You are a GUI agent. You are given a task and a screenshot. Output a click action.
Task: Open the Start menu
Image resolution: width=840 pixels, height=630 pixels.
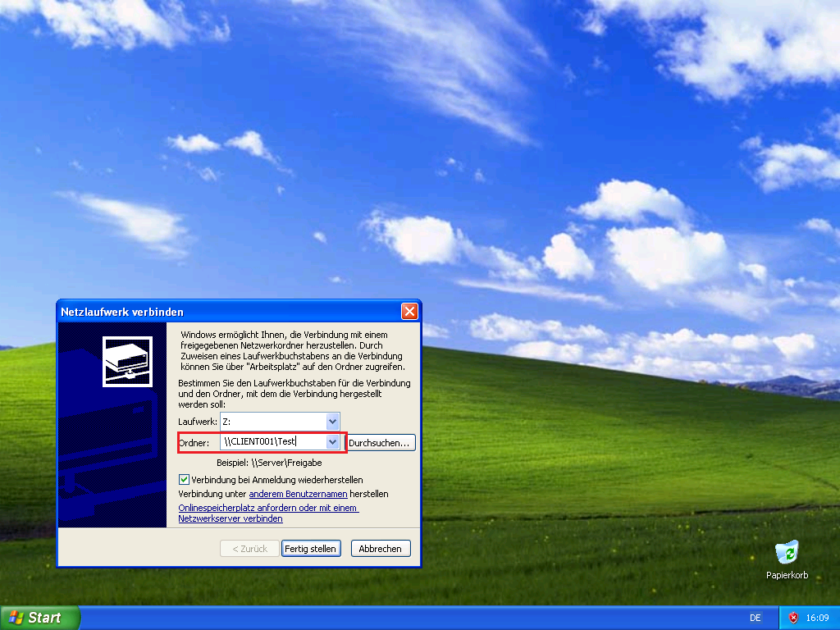point(40,618)
